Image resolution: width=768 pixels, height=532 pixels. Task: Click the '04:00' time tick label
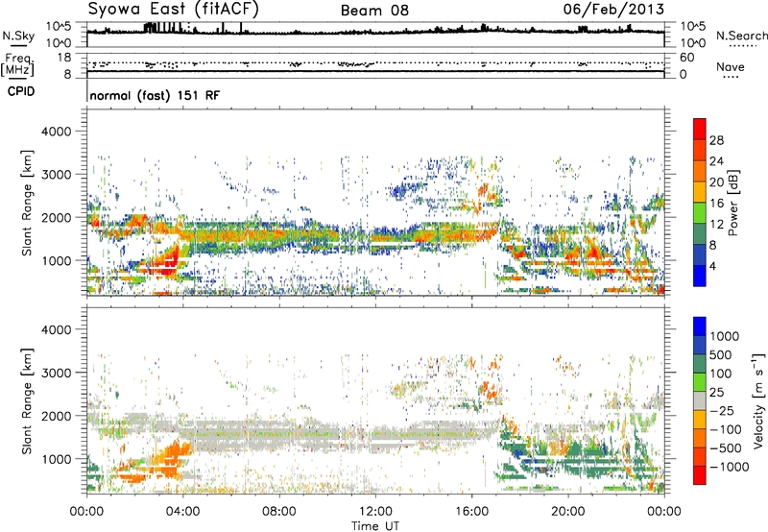183,512
